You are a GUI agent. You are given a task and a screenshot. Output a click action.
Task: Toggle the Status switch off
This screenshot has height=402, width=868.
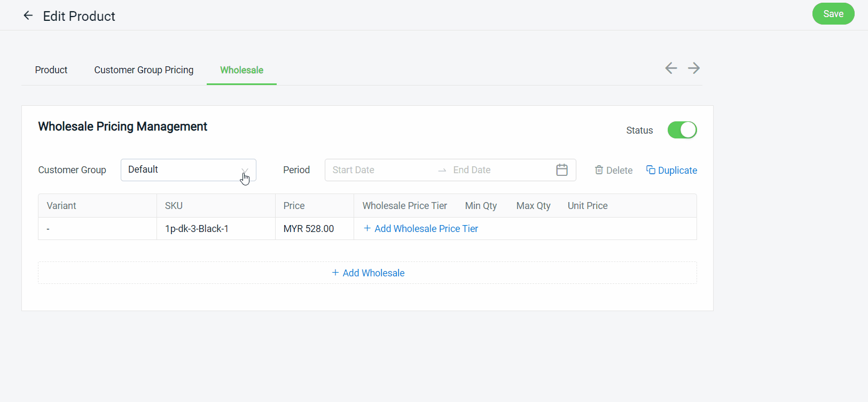[682, 130]
